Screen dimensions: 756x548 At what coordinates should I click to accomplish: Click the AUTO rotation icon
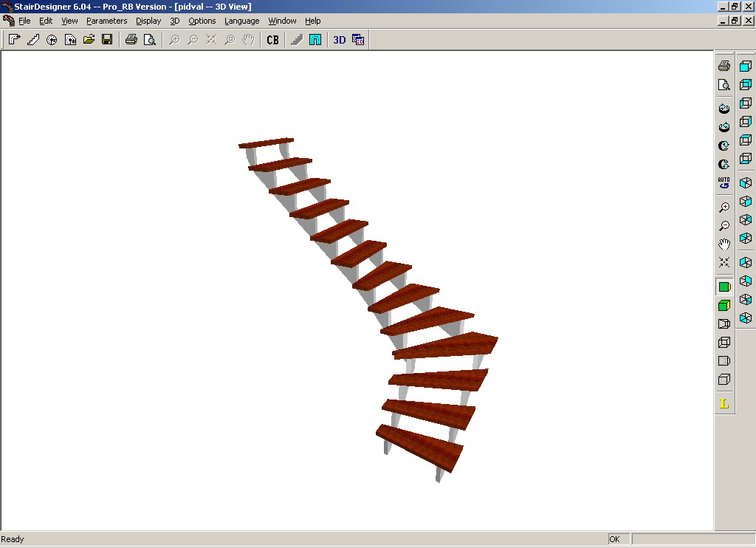724,183
